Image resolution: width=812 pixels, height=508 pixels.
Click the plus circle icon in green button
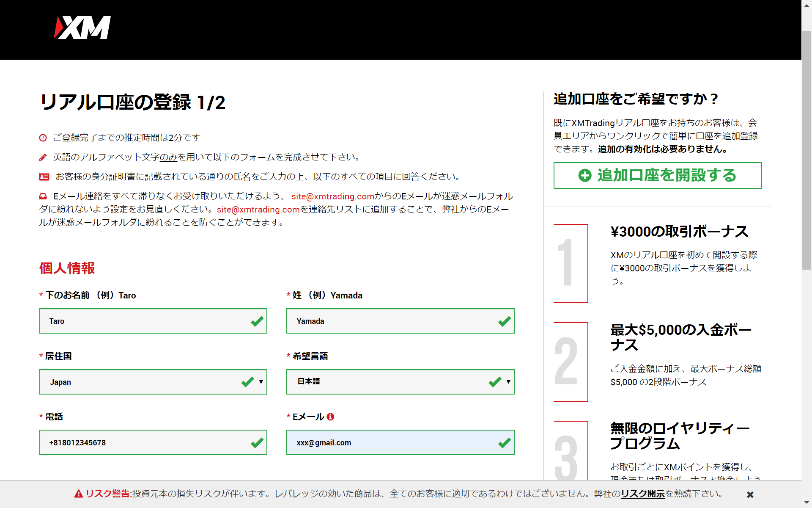(x=585, y=175)
